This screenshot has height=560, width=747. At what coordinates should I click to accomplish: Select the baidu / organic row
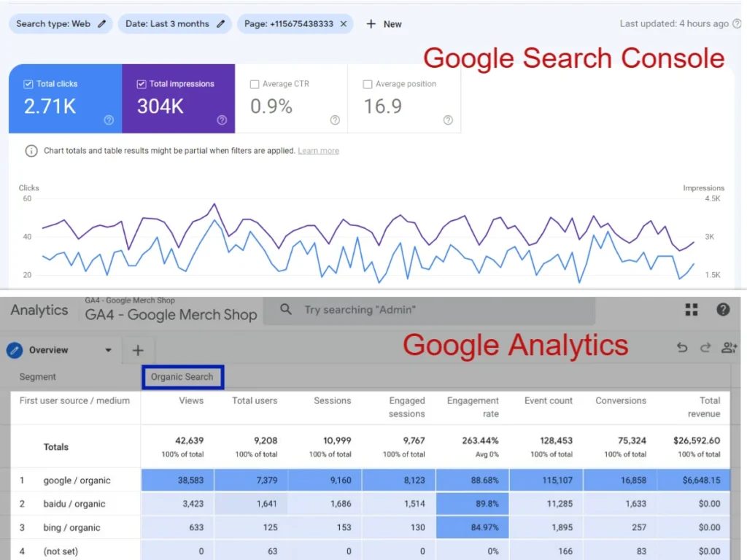tap(370, 503)
